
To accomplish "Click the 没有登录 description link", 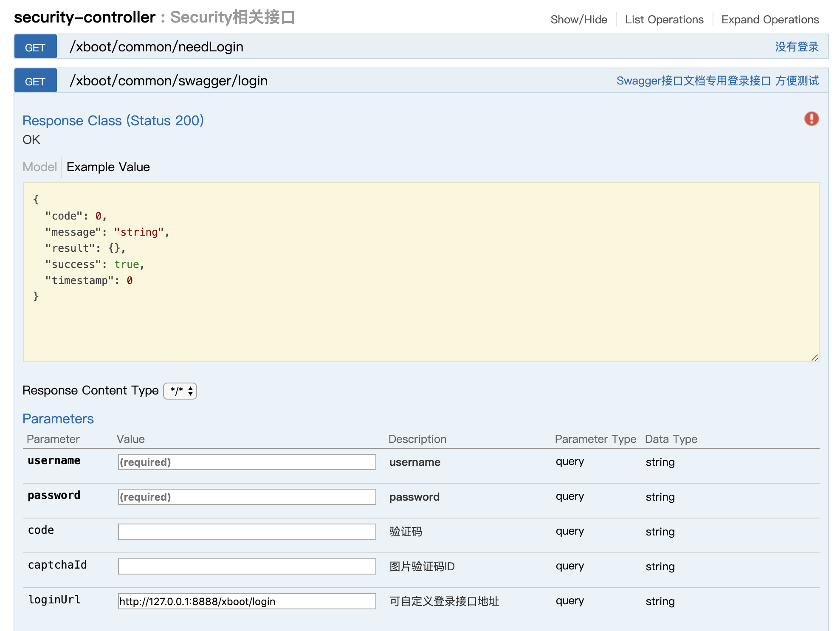I will pos(797,47).
